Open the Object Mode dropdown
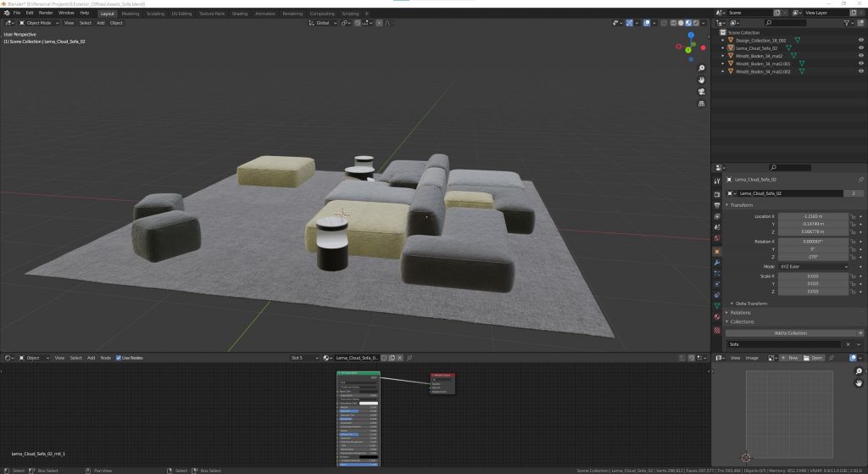 [x=39, y=23]
